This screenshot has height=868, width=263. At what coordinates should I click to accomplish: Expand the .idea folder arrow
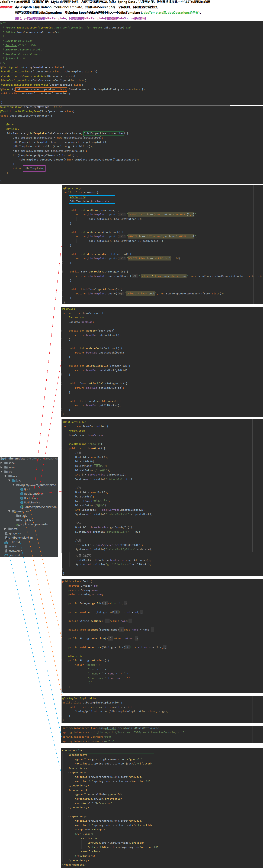(x=2, y=463)
